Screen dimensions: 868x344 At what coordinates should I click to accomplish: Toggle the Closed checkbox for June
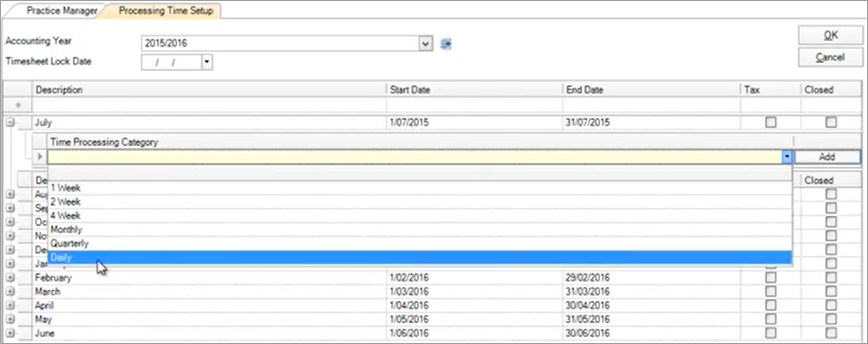[x=831, y=333]
